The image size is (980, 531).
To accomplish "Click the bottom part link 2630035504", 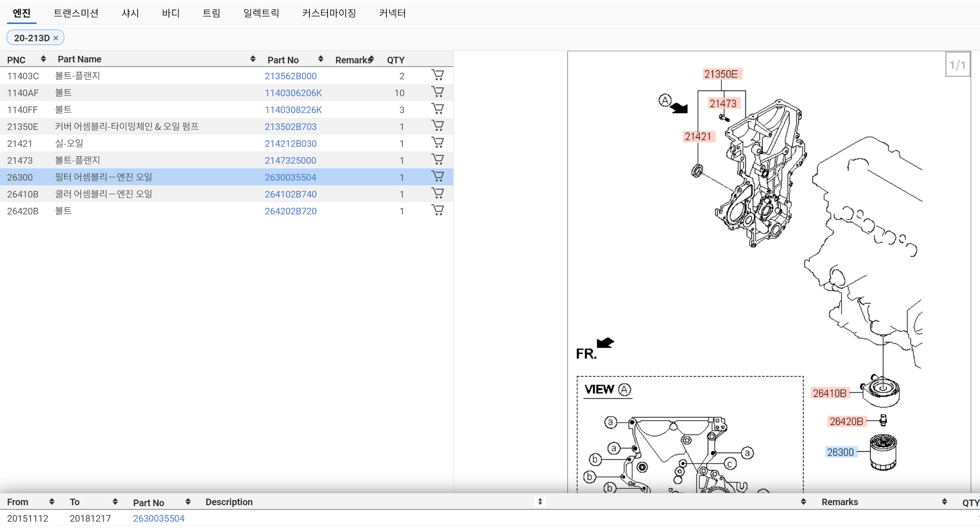I will tap(159, 518).
